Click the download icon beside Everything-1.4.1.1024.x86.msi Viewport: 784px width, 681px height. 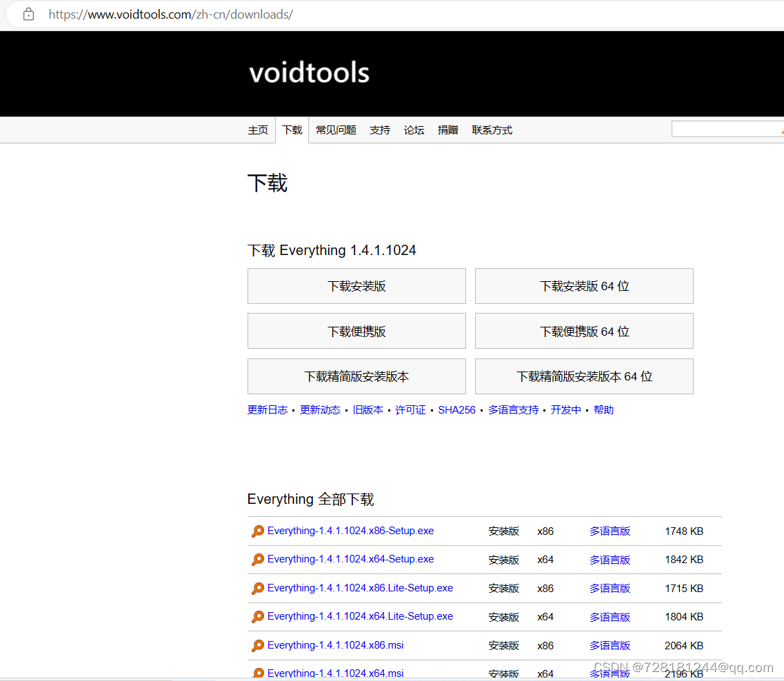coord(259,645)
